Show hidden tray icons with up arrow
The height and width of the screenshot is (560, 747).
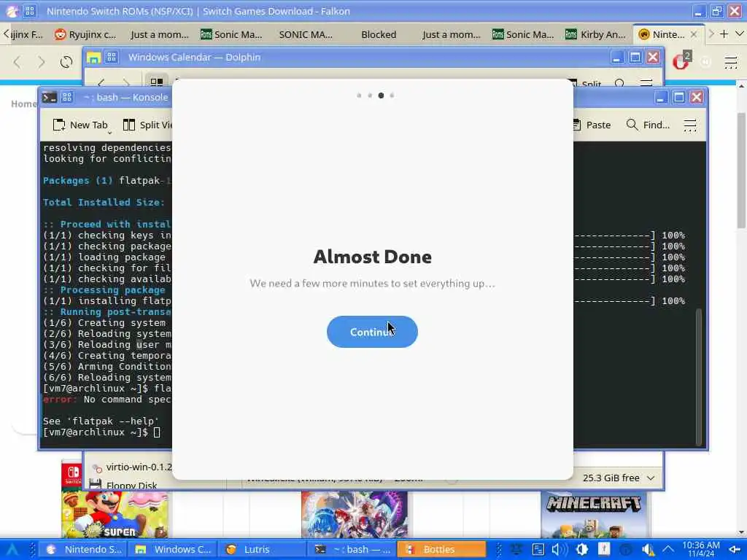(668, 550)
